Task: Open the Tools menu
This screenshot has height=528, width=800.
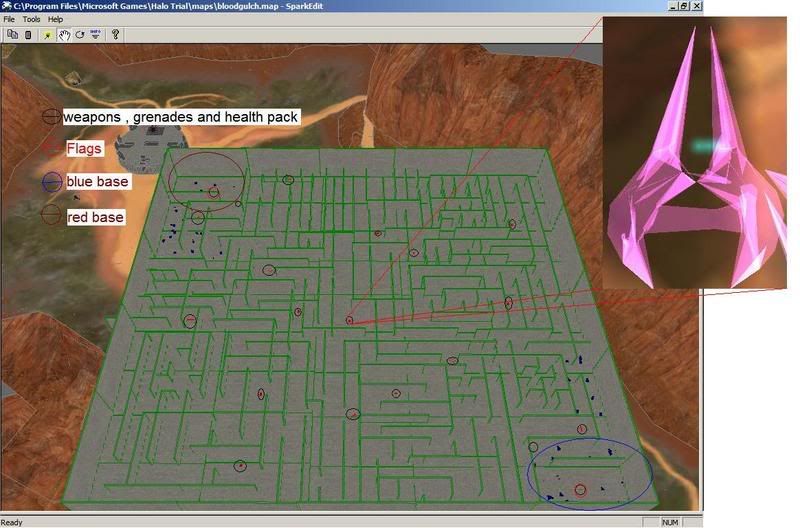Action: (31, 19)
